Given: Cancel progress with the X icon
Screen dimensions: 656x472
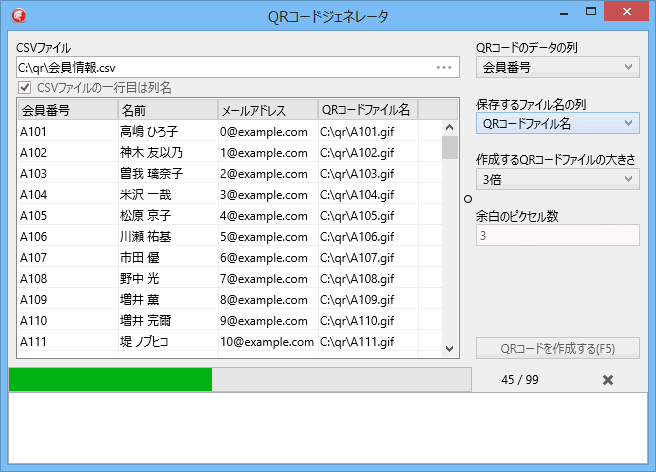Looking at the screenshot, I should (607, 380).
